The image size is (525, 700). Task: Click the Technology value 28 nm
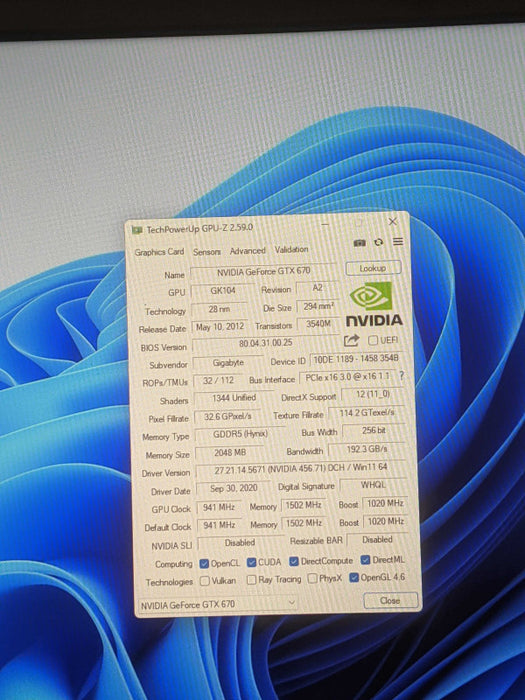coord(219,308)
